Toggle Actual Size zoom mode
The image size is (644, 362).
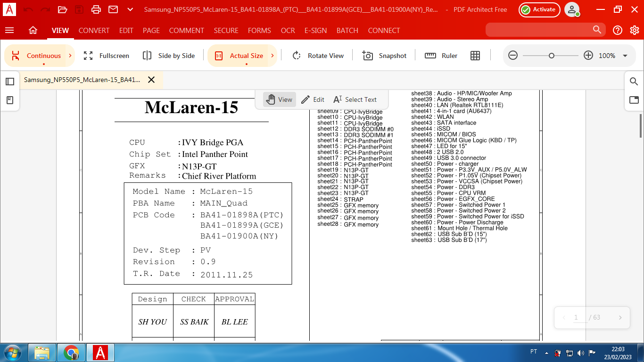[239, 56]
